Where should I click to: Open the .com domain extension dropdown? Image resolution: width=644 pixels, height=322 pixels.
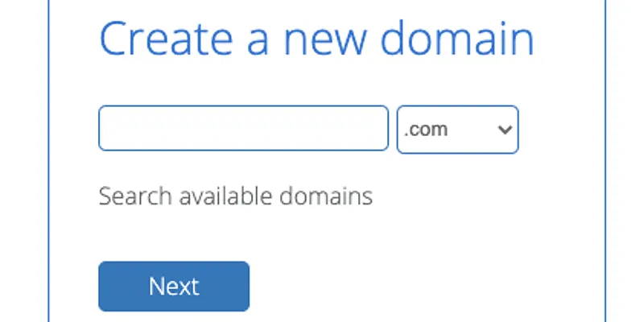(x=457, y=130)
